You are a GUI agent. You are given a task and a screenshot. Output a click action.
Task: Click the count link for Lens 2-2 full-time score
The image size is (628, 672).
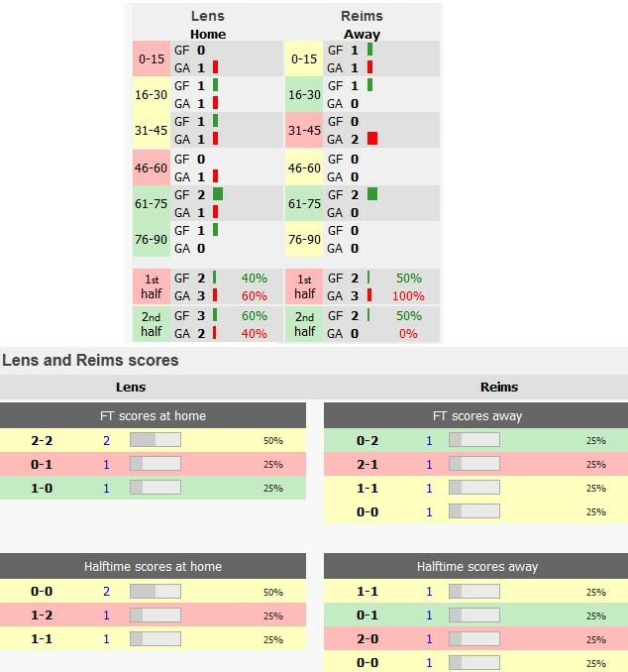[106, 440]
